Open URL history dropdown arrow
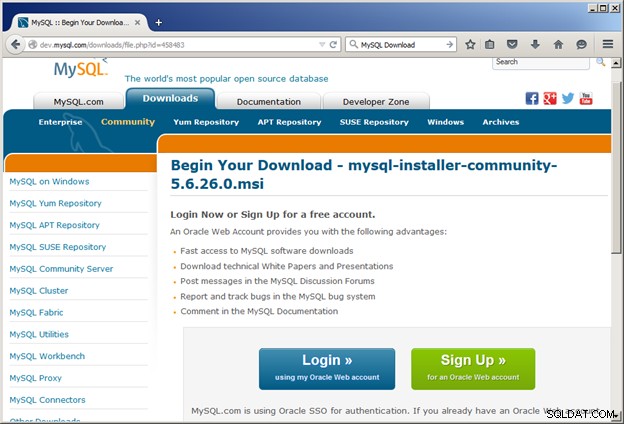Screen dimensions: 624x424 coord(322,45)
